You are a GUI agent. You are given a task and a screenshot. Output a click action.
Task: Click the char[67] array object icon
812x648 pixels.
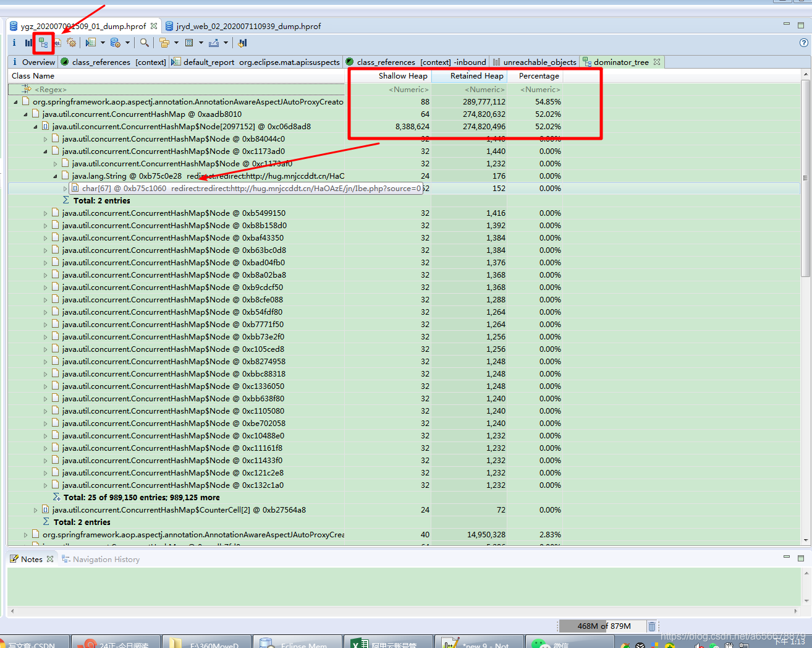point(75,188)
